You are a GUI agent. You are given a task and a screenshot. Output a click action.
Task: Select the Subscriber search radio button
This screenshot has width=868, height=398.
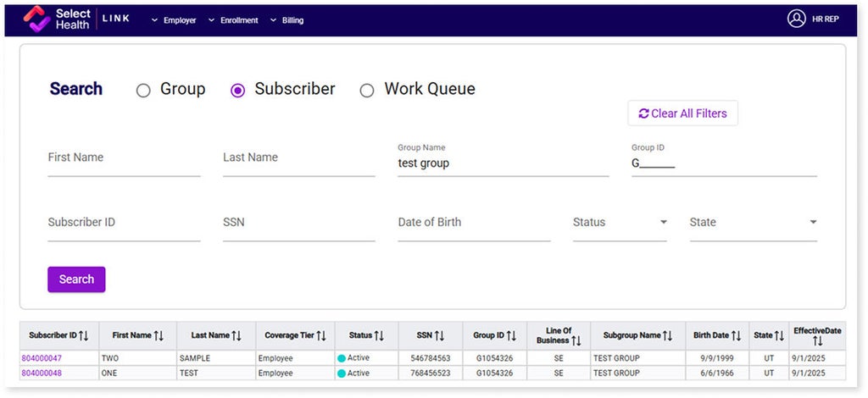(x=237, y=91)
